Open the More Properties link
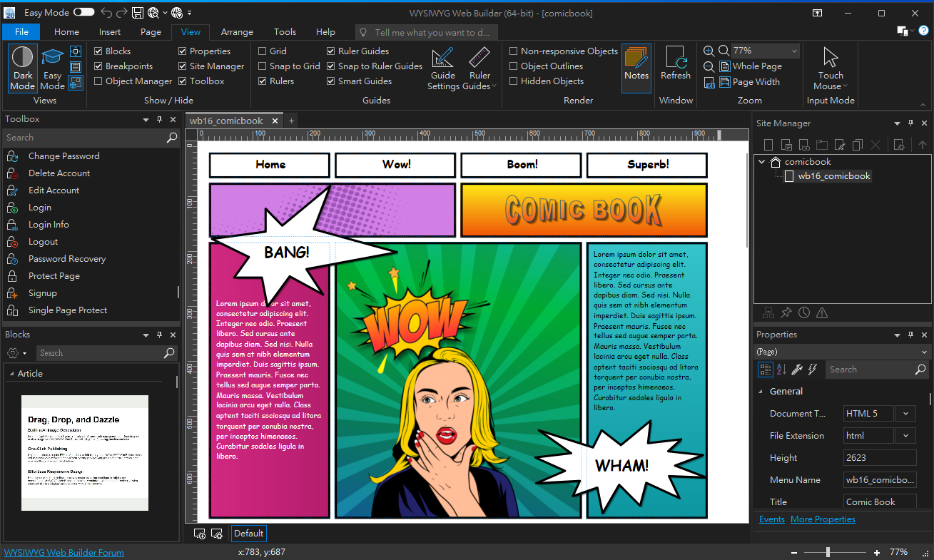 pos(823,519)
